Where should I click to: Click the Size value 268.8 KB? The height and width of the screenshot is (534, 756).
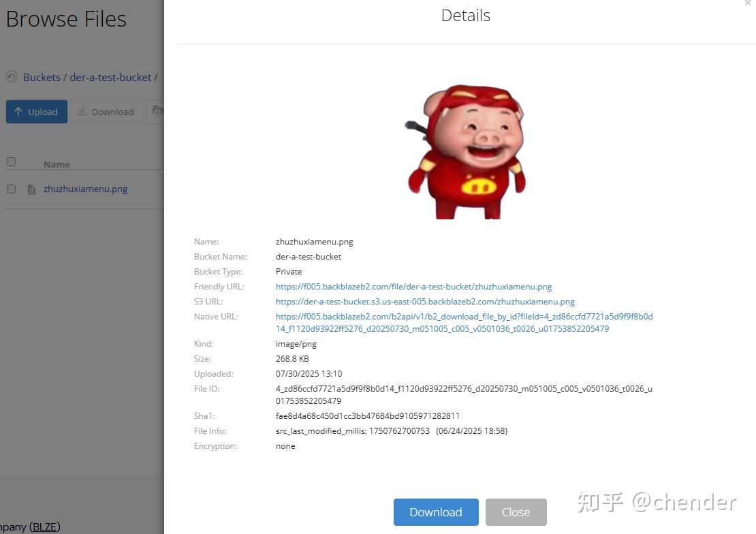coord(292,359)
